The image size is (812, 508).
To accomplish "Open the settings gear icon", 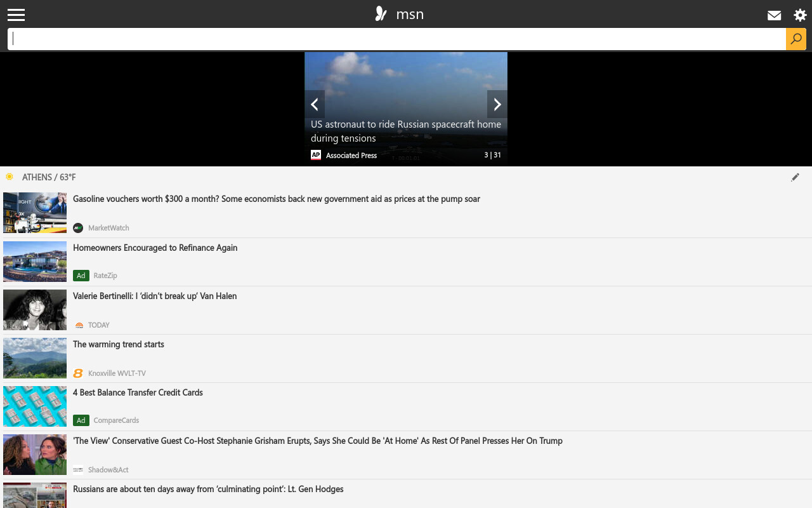I will pyautogui.click(x=800, y=15).
